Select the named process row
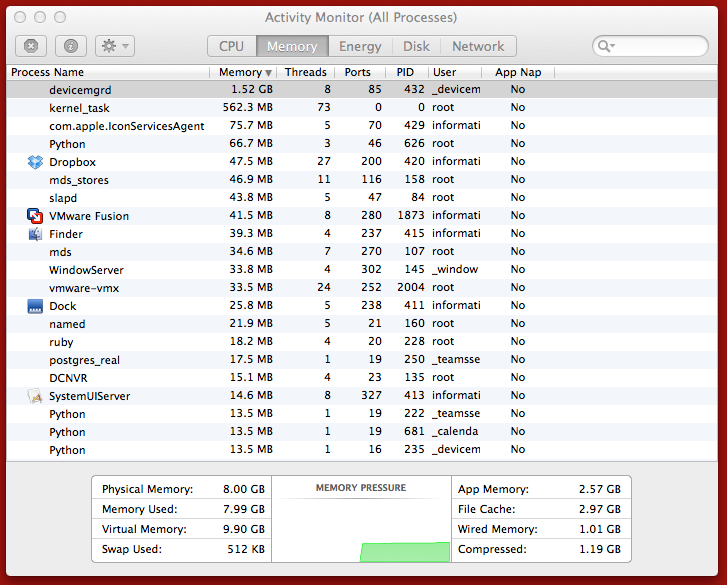 (x=362, y=324)
